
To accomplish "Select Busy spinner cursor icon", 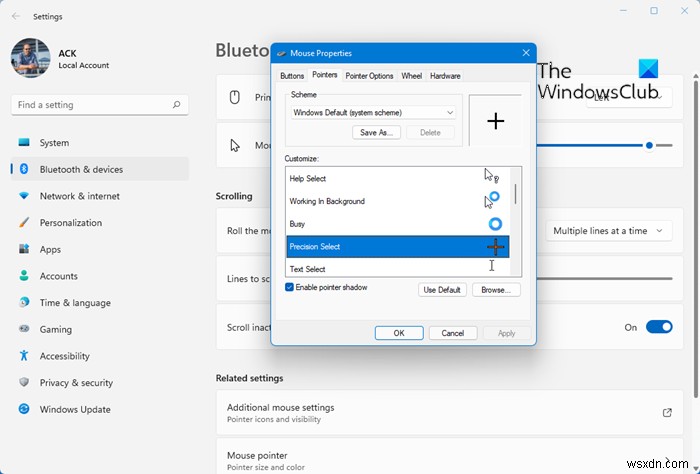I will pos(495,224).
